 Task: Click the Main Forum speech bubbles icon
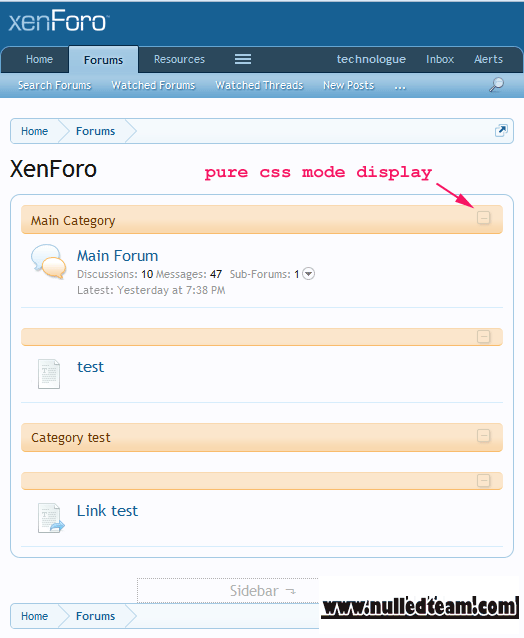[x=48, y=261]
